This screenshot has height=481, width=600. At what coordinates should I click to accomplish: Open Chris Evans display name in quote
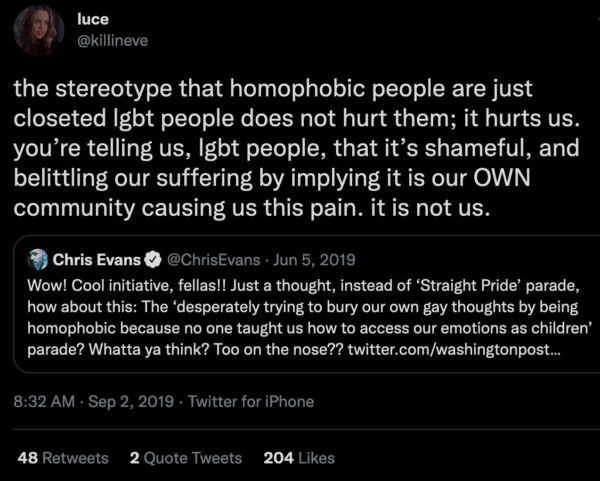click(x=98, y=260)
